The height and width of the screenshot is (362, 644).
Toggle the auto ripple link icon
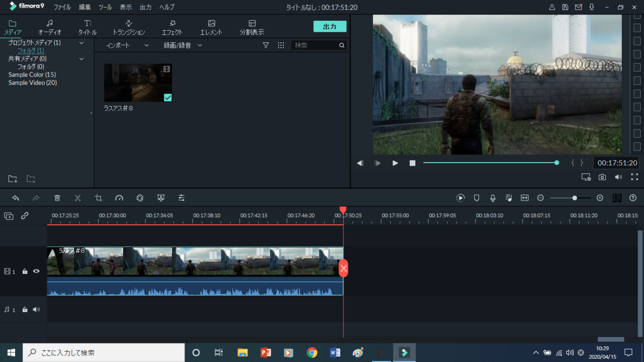click(x=25, y=216)
